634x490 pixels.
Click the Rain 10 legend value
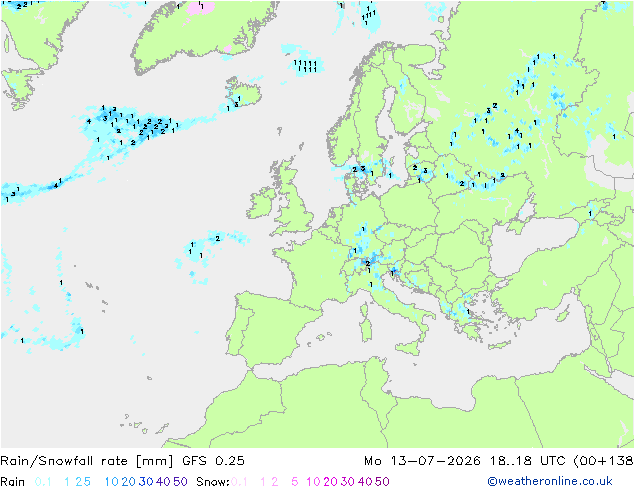[x=111, y=482]
